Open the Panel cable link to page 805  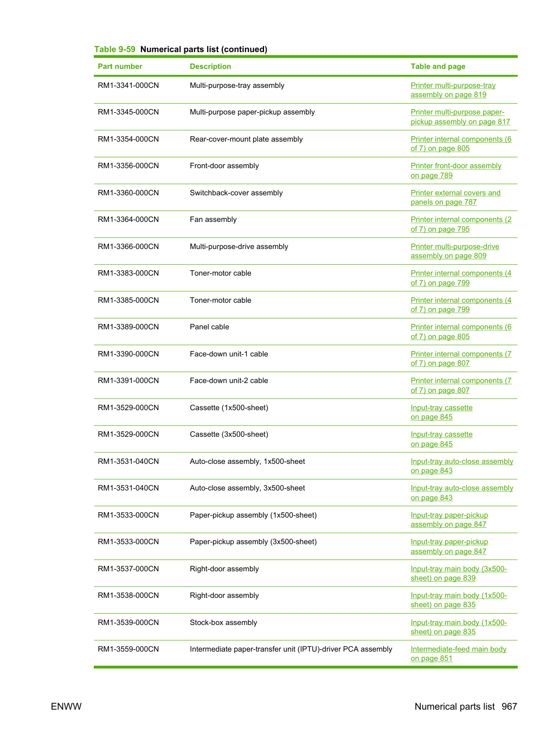(461, 332)
